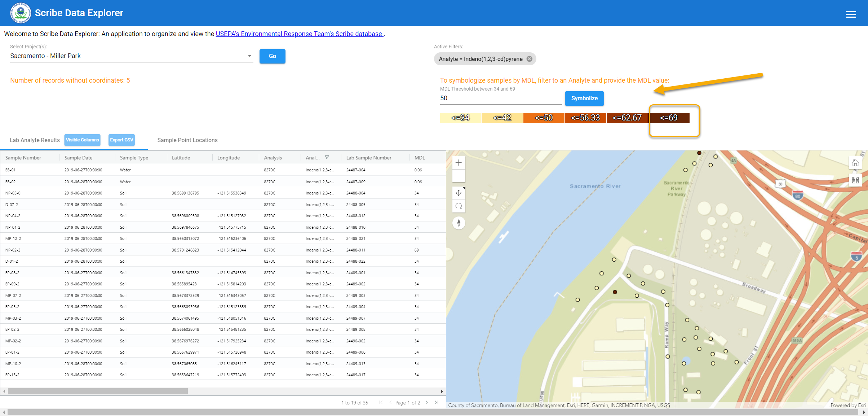This screenshot has height=416, width=868.
Task: Select the map pan tool
Action: coord(459,193)
